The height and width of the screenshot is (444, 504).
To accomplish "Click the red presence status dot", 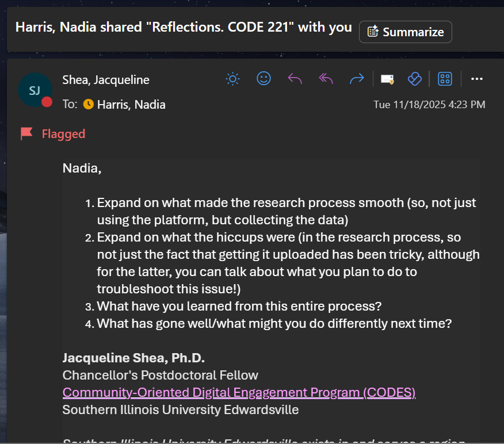I will tap(47, 102).
